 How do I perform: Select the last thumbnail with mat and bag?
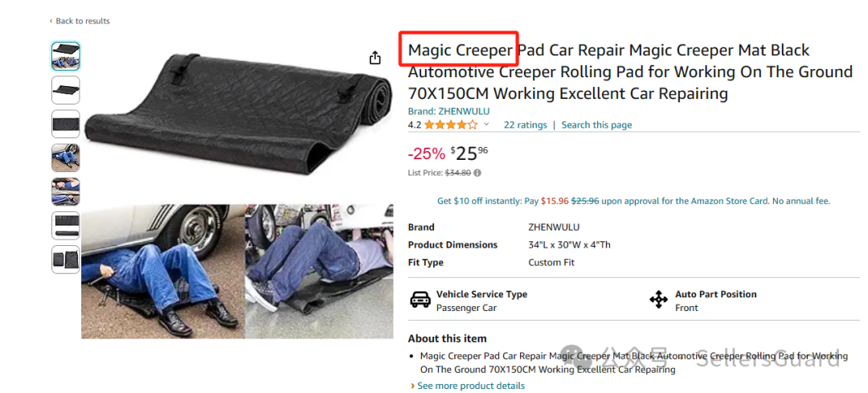click(66, 260)
